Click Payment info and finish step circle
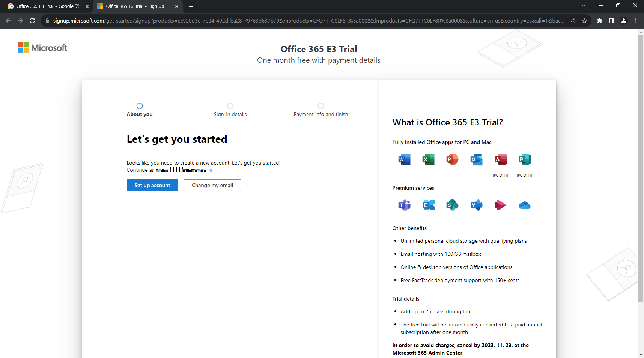Screen dimensions: 644x358 click(321, 106)
